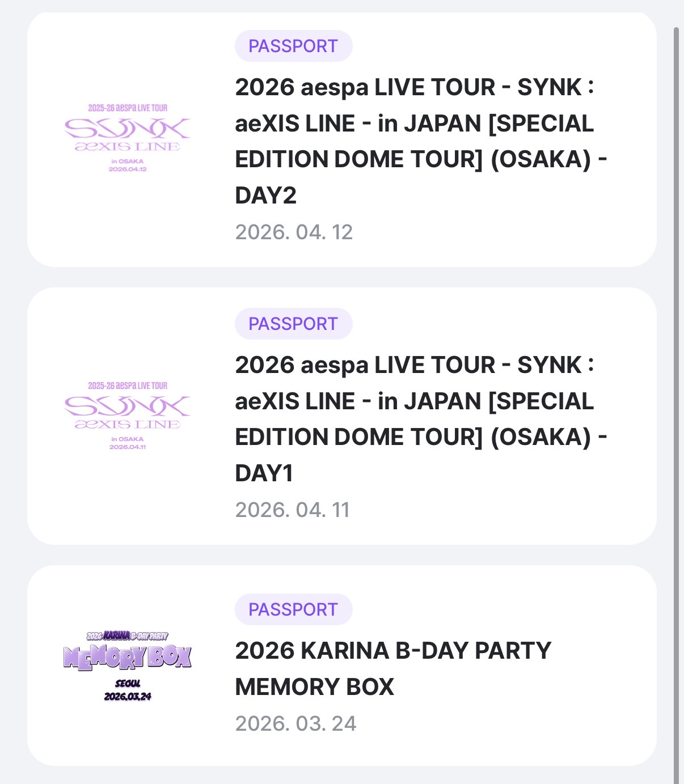Click the SEOUL 2026.03.24 text in the logo
Screen dimensions: 684x784
click(x=128, y=690)
